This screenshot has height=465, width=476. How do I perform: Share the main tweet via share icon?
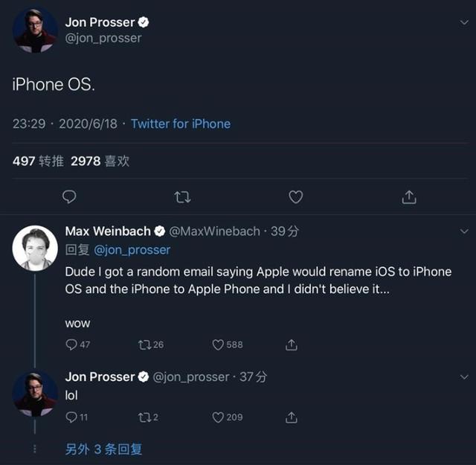pyautogui.click(x=408, y=197)
